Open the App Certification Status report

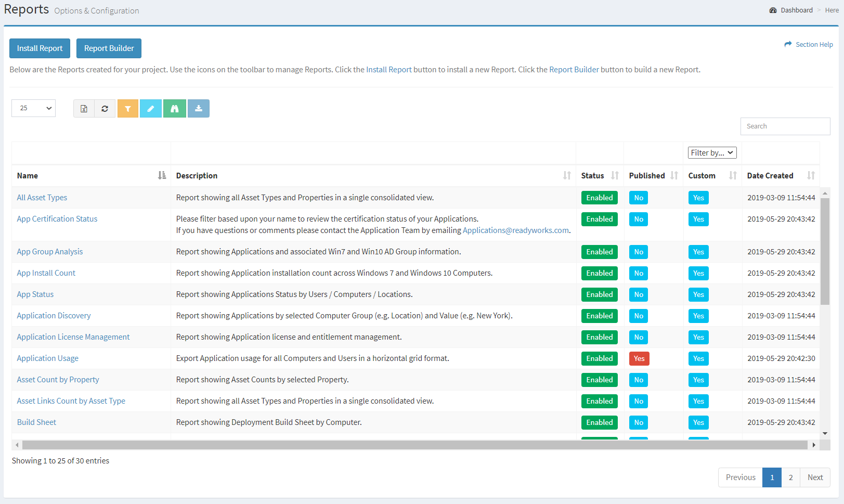57,218
